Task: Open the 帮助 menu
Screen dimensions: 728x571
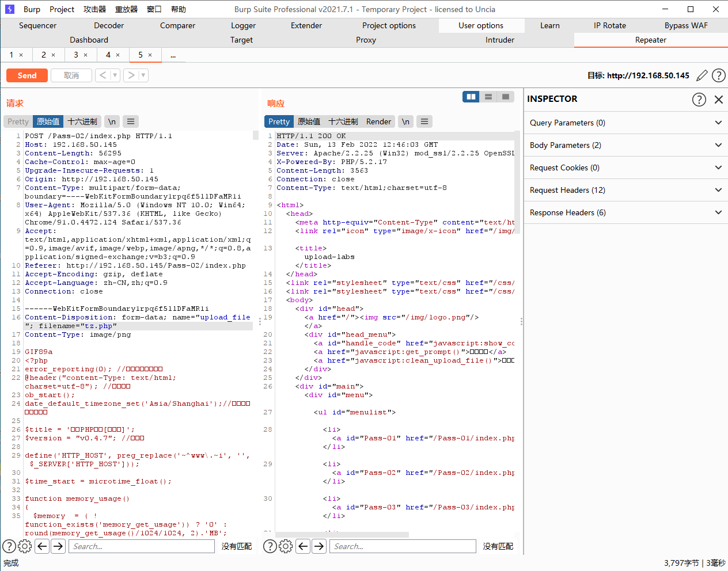Action: point(179,9)
